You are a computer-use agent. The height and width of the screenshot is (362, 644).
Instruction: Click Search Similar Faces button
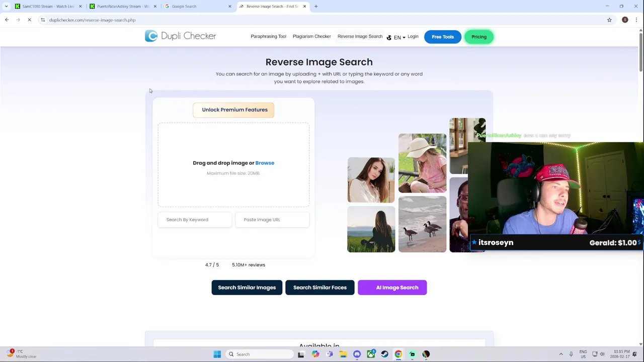tap(320, 288)
